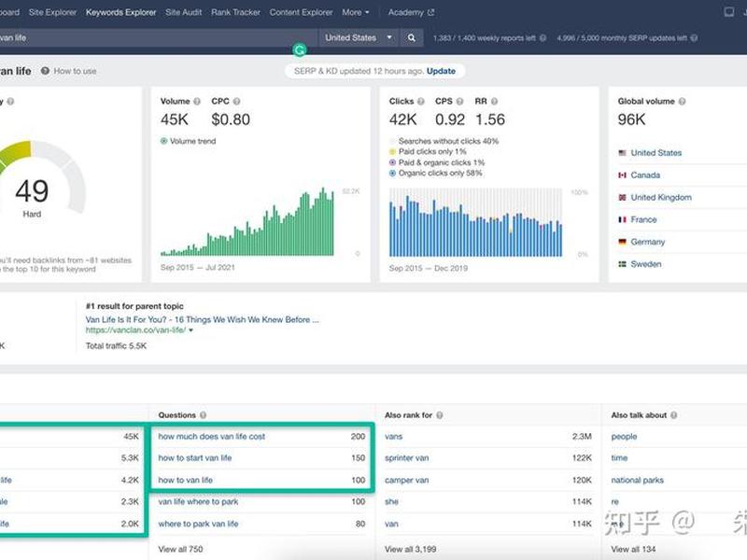This screenshot has height=560, width=747.
Task: Click the blue clicks bar chart
Action: point(475,222)
